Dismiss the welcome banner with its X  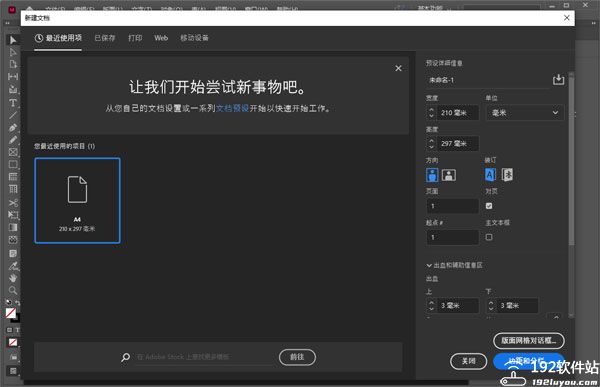[x=398, y=68]
